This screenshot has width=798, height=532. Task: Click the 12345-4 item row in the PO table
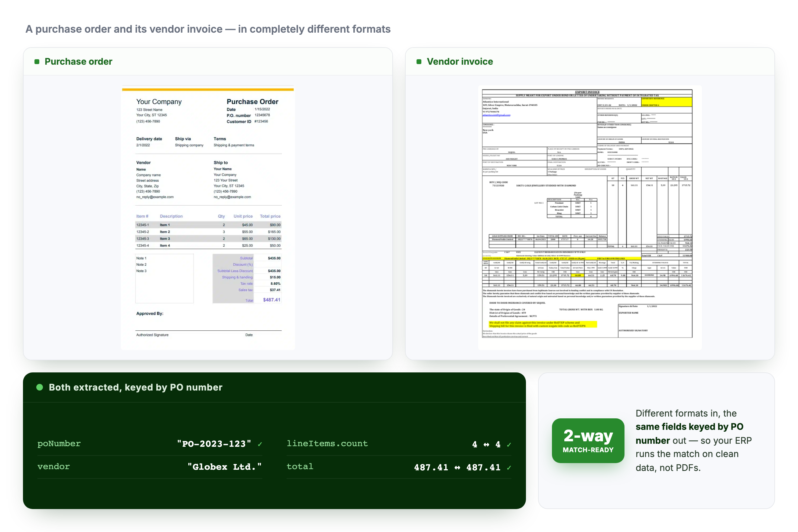click(x=208, y=245)
